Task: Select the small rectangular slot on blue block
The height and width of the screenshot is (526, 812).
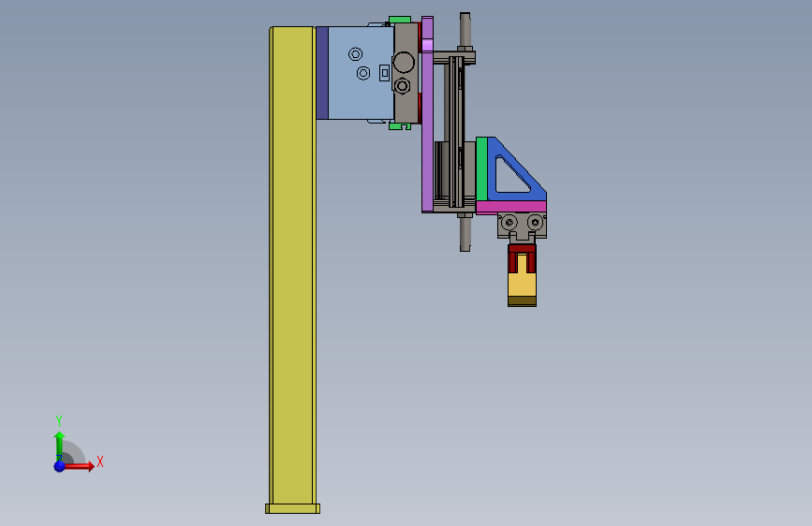Action: pos(384,73)
